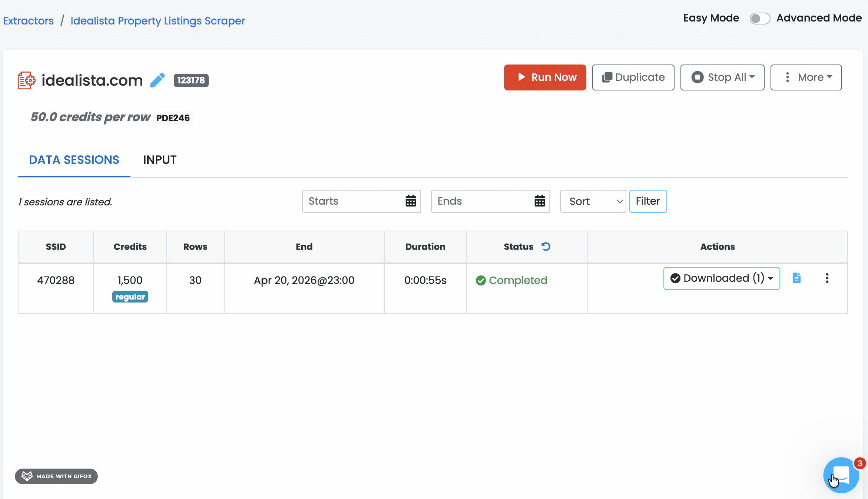Open the kebab menu in the session Actions column
868x499 pixels.
click(x=827, y=278)
